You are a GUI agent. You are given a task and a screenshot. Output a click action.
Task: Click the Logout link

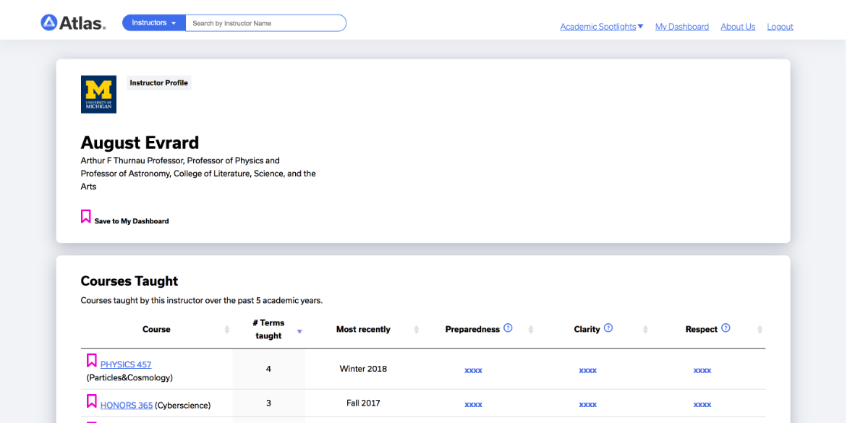[x=780, y=27]
